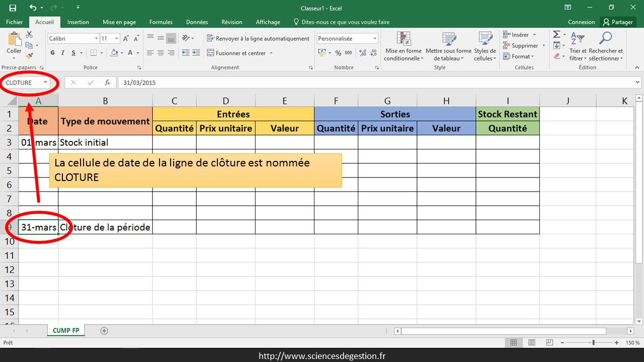Image resolution: width=644 pixels, height=362 pixels.
Task: Apply percent style formatting
Action: pos(339,53)
